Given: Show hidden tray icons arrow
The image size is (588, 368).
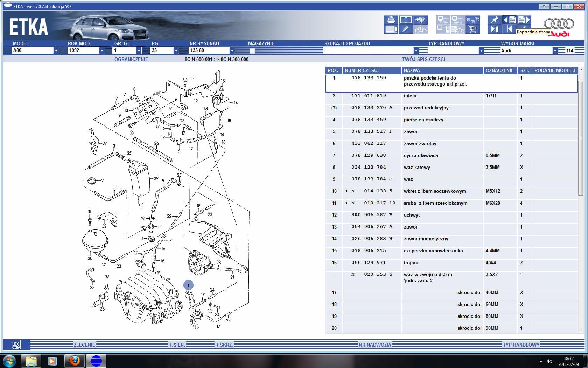Looking at the screenshot, I should [541, 361].
